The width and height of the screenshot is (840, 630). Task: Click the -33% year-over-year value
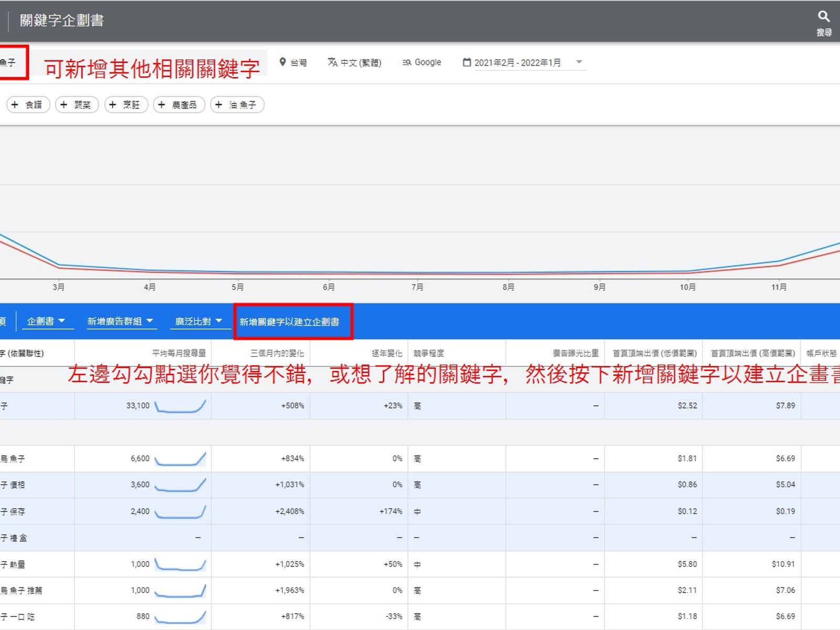coord(394,616)
